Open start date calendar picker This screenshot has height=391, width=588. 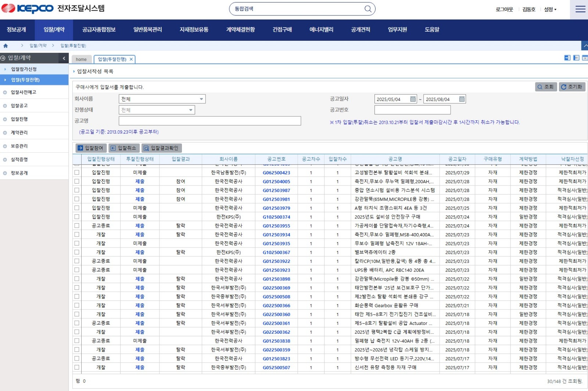coord(413,99)
